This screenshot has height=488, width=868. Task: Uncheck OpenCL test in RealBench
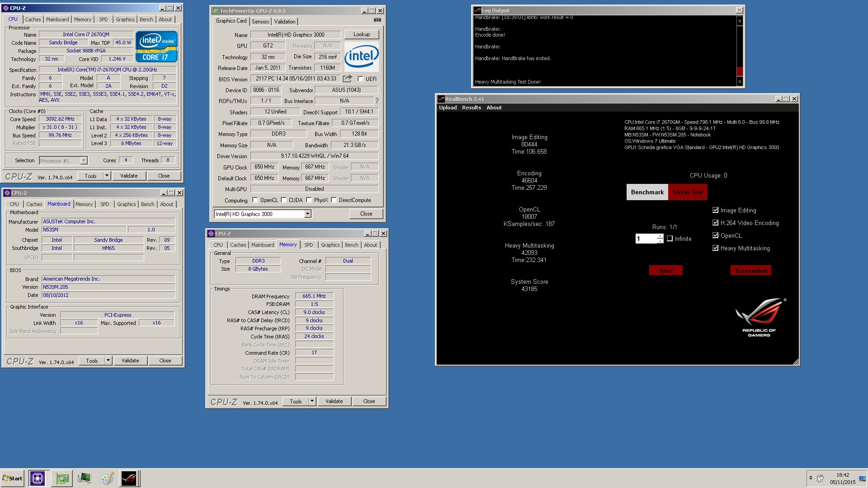point(715,235)
